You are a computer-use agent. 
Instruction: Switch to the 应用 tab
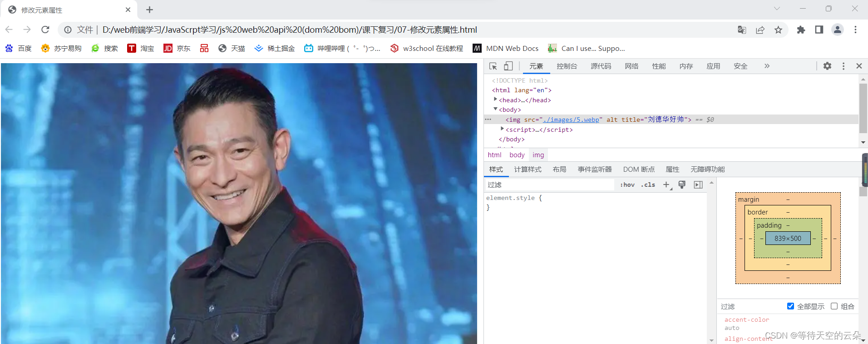[714, 66]
